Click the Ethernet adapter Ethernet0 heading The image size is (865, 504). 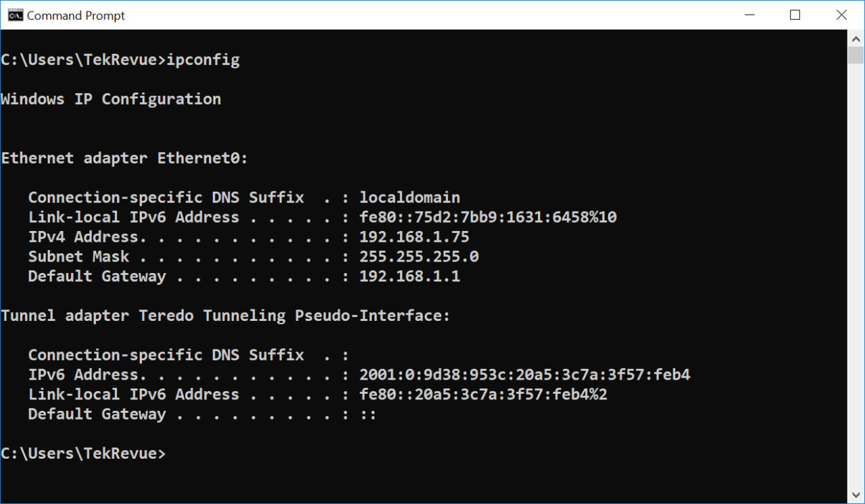pos(125,157)
